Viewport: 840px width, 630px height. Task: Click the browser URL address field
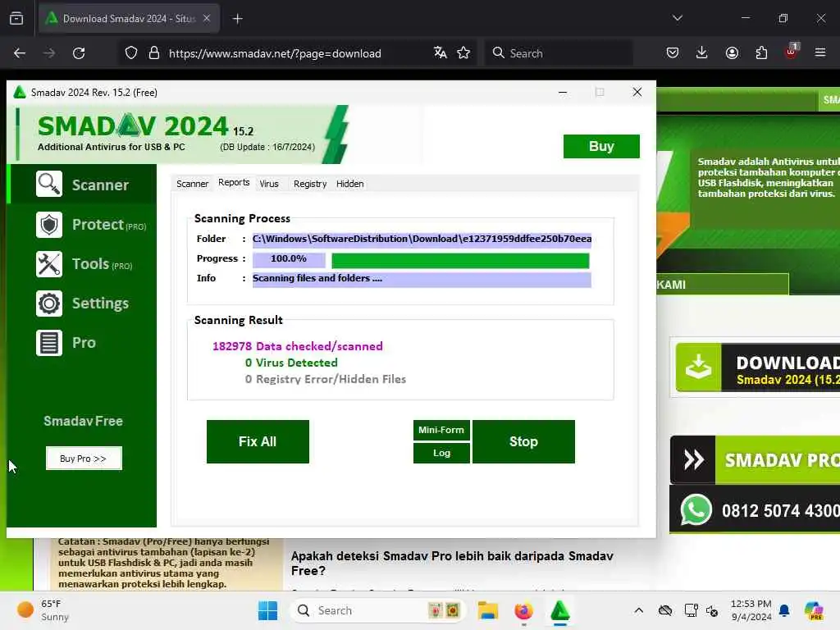(x=275, y=53)
